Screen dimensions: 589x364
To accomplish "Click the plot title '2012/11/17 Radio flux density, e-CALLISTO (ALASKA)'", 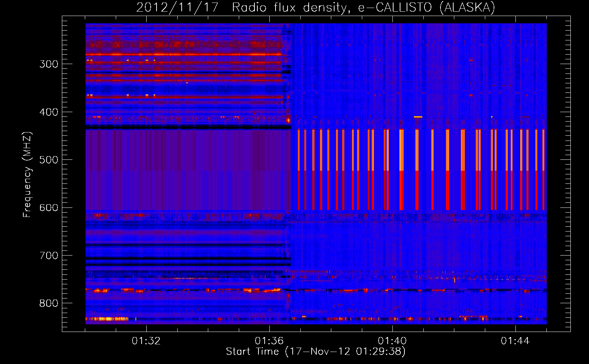I will (316, 7).
